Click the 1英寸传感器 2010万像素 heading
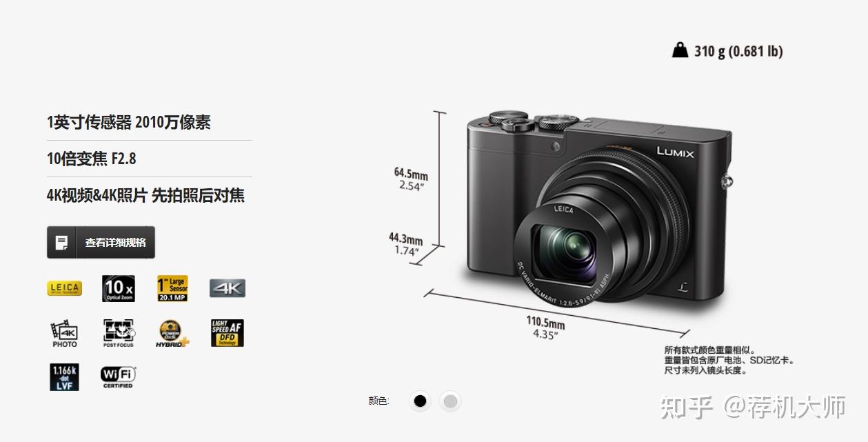The height and width of the screenshot is (442, 868). pos(129,123)
